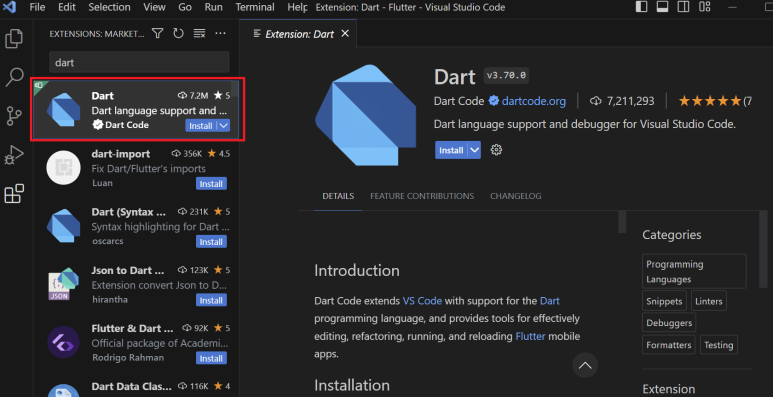Click the extensions search box containing dart
The height and width of the screenshot is (397, 773).
[x=139, y=63]
